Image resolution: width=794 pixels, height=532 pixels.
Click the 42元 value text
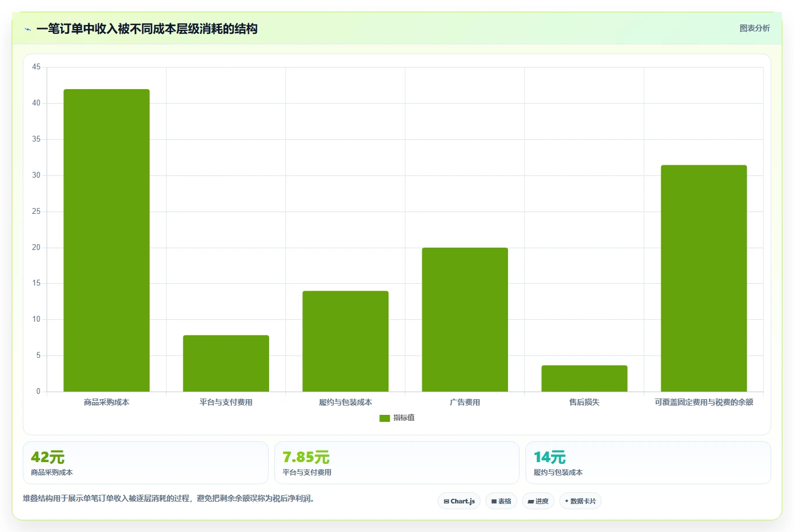coord(48,457)
